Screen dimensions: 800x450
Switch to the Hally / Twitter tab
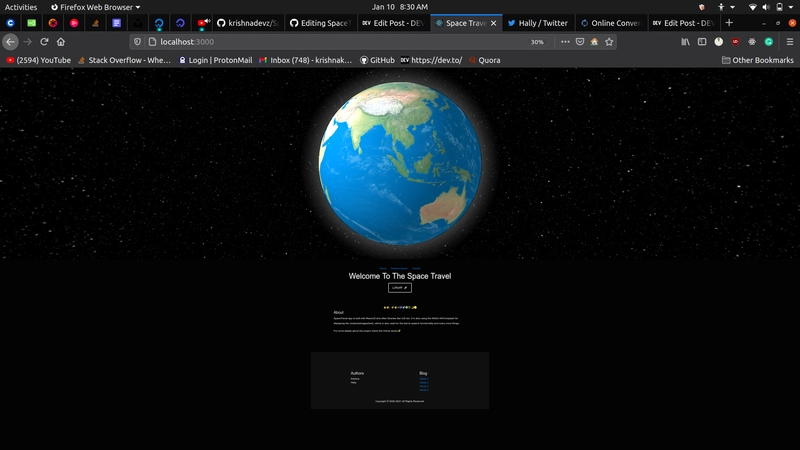pyautogui.click(x=538, y=22)
